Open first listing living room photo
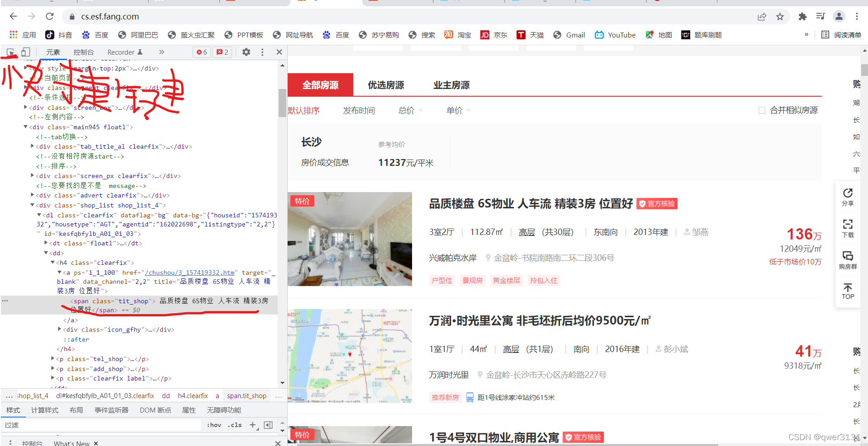Viewport: 868px width, 446px height. click(x=350, y=239)
